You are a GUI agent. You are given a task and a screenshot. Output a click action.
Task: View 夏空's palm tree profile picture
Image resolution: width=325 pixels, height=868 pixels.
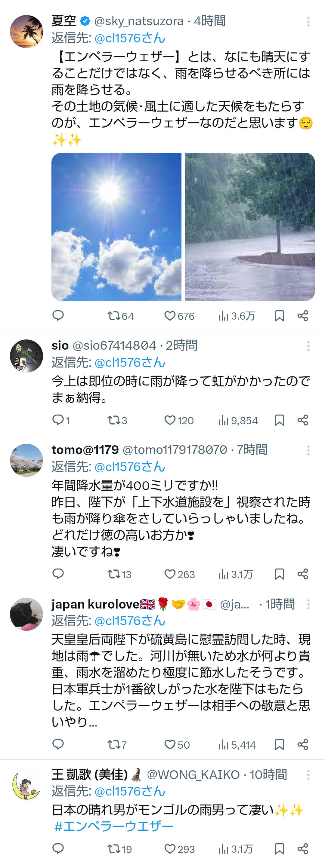[27, 31]
